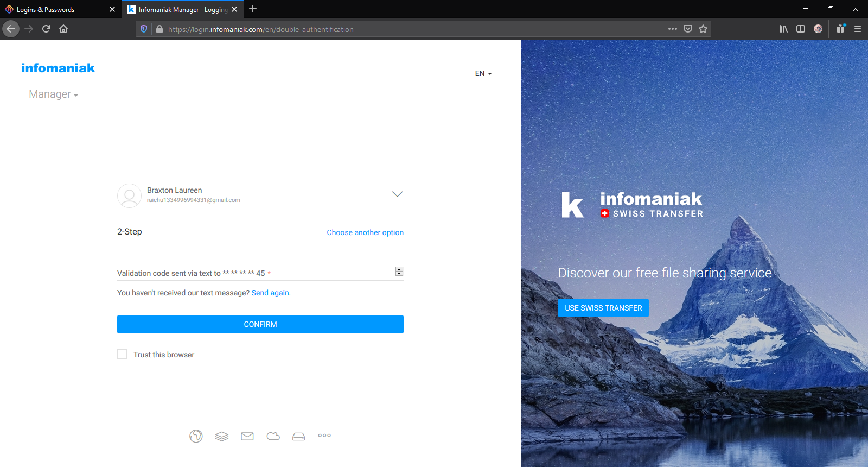Viewport: 868px width, 467px height.
Task: Go back with the browser back arrow
Action: pyautogui.click(x=11, y=29)
